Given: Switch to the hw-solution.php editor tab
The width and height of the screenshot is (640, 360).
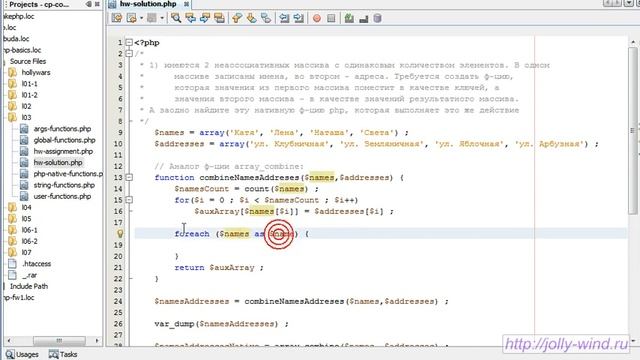Looking at the screenshot, I should (x=147, y=4).
